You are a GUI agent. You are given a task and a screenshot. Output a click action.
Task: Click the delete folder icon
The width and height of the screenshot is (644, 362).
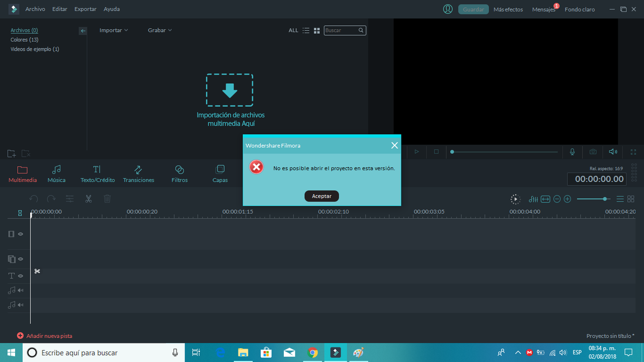(26, 153)
